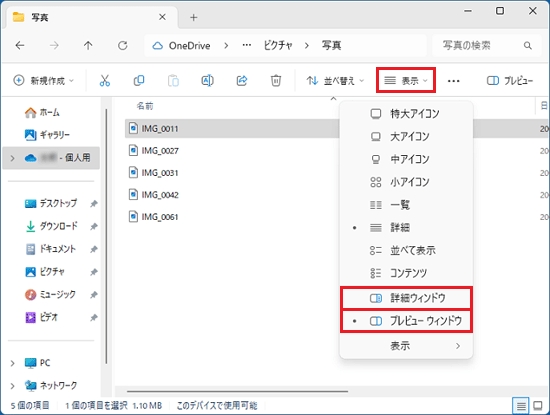The width and height of the screenshot is (550, 415).
Task: Select 小アイコン view option
Action: [407, 182]
